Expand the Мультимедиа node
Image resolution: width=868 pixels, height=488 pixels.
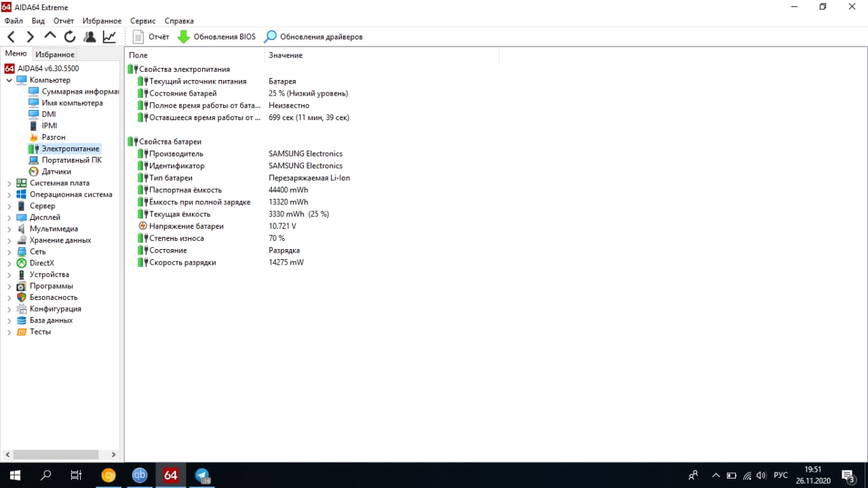coord(9,229)
